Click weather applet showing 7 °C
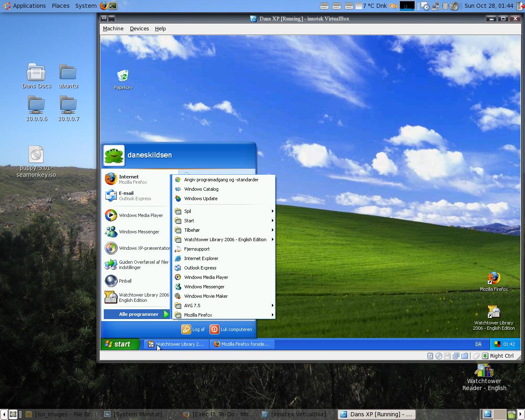The height and width of the screenshot is (420, 525). (x=371, y=6)
